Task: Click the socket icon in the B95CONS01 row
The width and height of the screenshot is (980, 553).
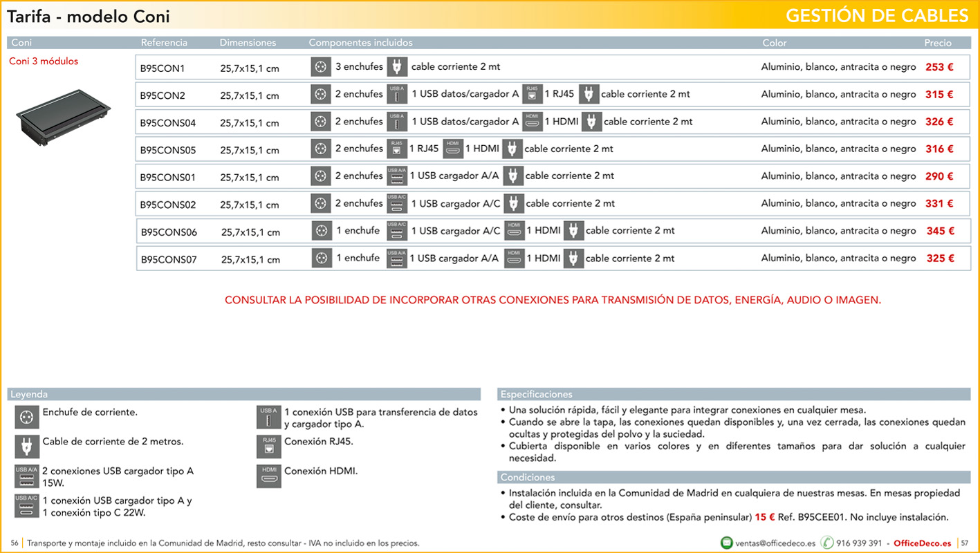Action: 320,176
